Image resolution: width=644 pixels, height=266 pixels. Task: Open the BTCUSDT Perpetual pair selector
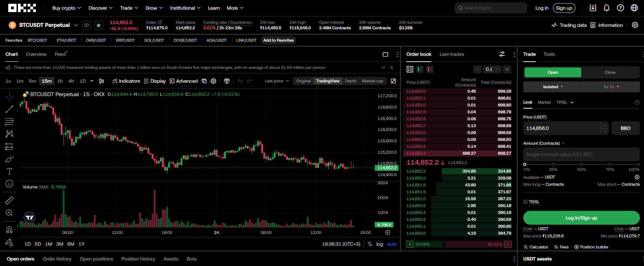pos(48,25)
